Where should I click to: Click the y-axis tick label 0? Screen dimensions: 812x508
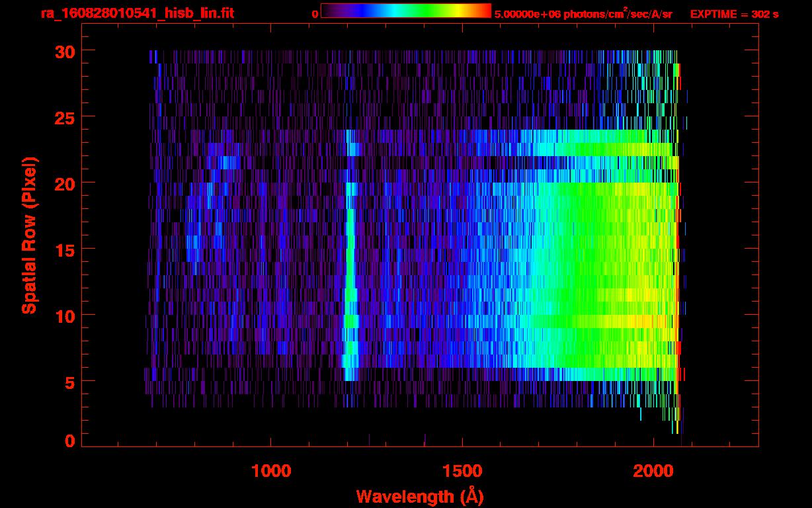(70, 441)
